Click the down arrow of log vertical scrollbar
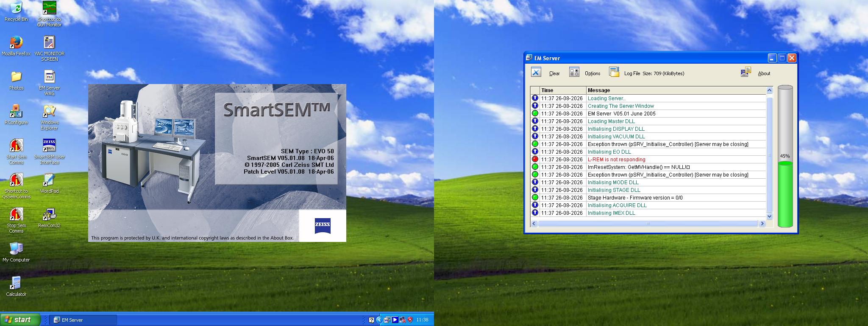 770,216
